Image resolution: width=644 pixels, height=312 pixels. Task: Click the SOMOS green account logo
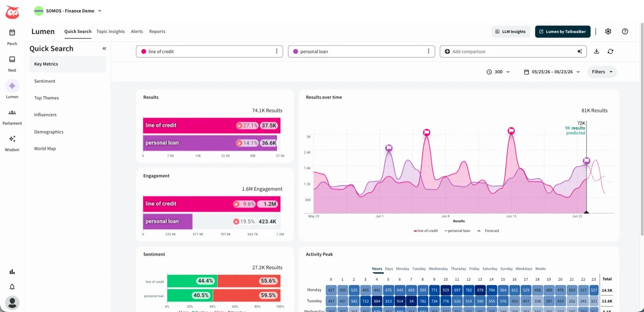[x=39, y=11]
